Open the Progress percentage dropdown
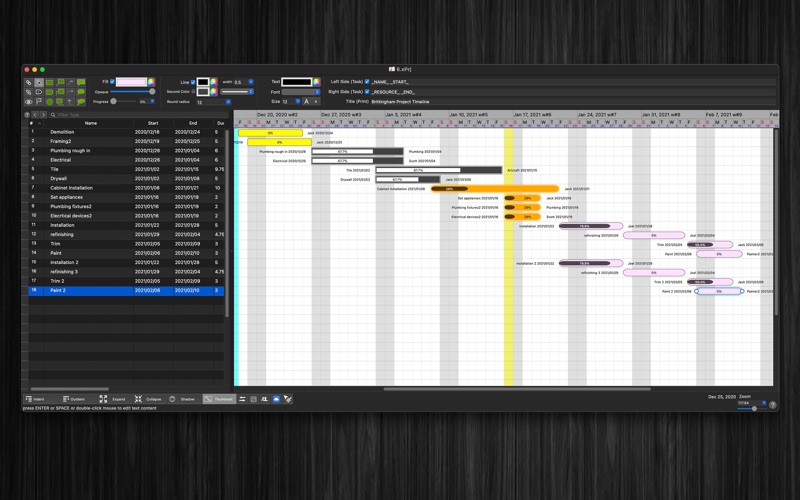 [152, 102]
